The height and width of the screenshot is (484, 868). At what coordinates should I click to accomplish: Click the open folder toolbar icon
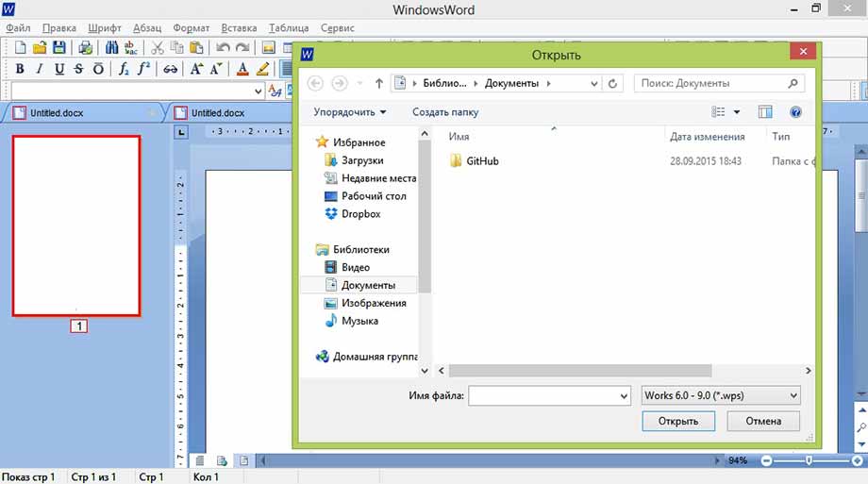(x=40, y=47)
